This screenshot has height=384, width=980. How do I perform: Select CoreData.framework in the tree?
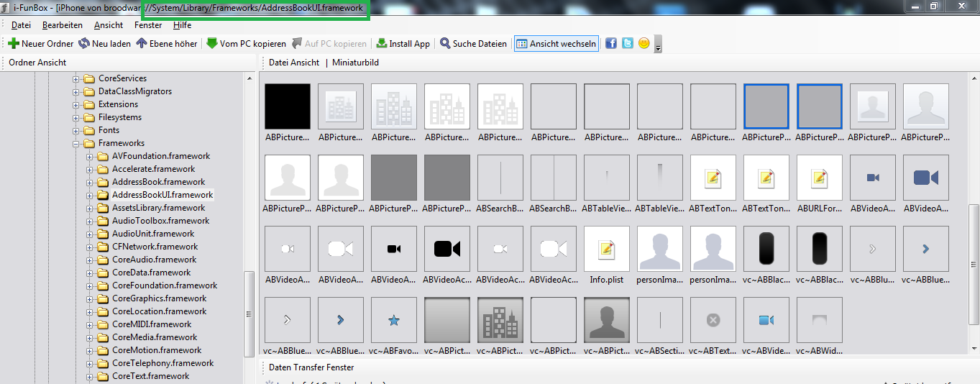coord(151,273)
